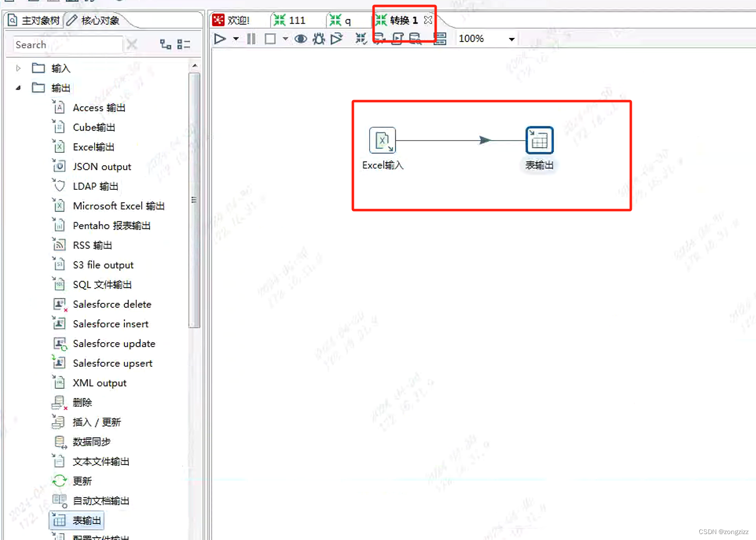This screenshot has height=540, width=756.
Task: Verify the transformation with the check icon
Action: point(360,38)
